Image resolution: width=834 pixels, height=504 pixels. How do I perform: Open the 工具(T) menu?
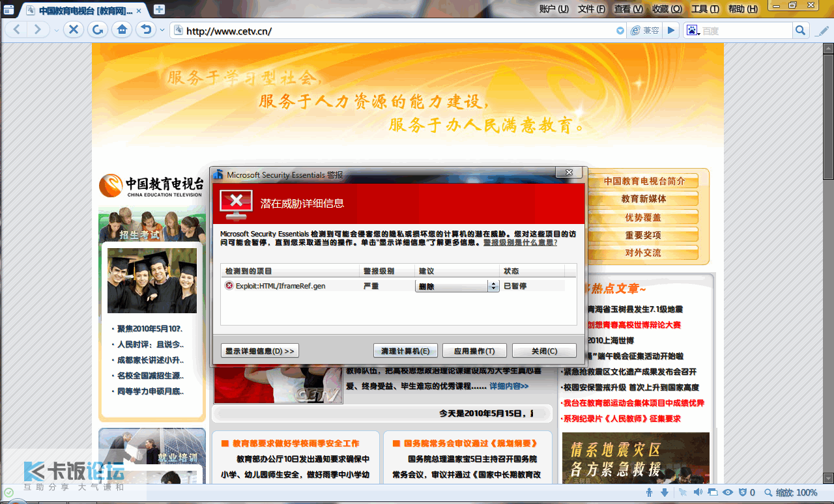tap(705, 9)
